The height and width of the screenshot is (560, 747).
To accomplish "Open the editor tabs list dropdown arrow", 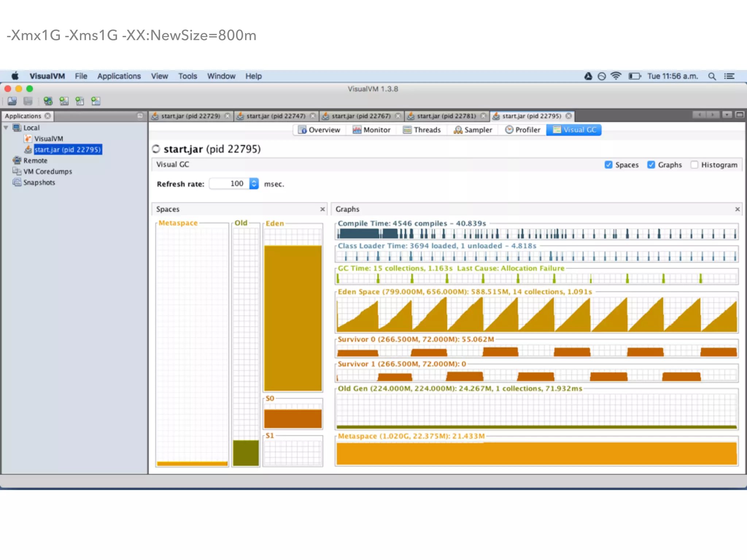I will coord(727,115).
